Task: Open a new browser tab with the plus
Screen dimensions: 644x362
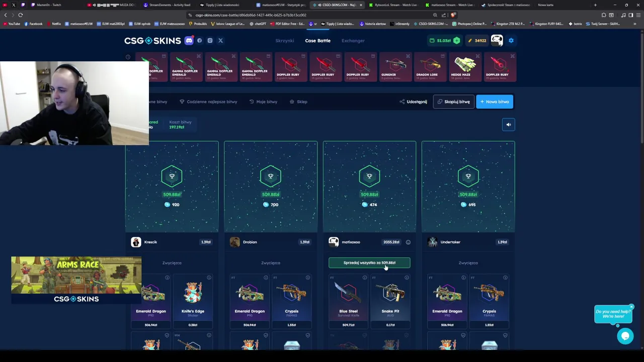Action: [x=595, y=5]
